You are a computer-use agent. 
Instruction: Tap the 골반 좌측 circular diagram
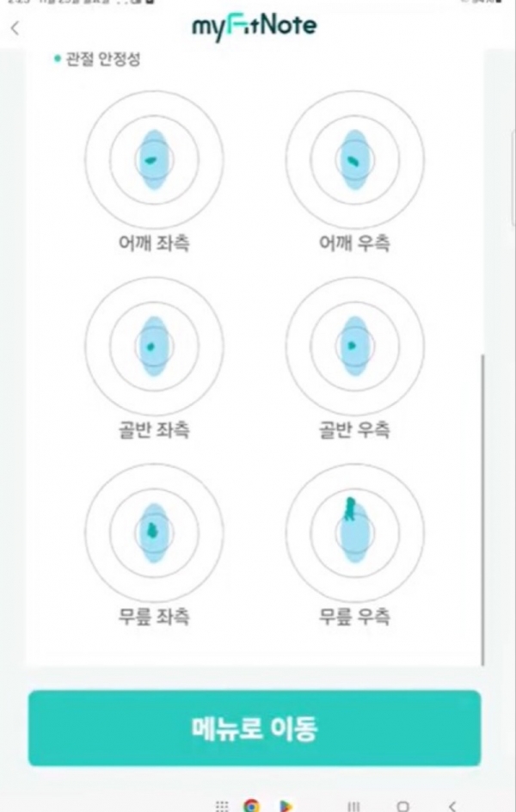coord(153,346)
